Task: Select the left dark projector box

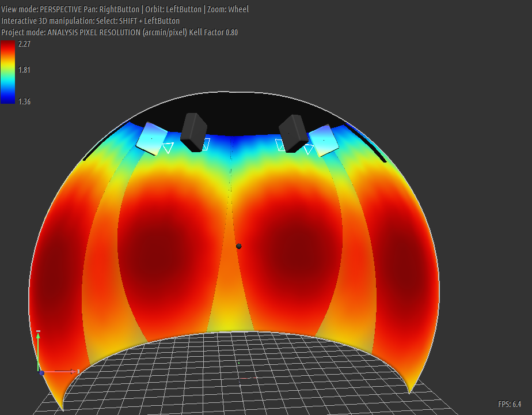Action: pos(193,133)
